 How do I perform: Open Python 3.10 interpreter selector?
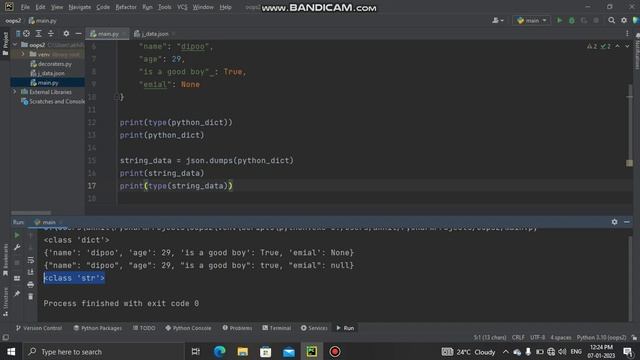601,337
